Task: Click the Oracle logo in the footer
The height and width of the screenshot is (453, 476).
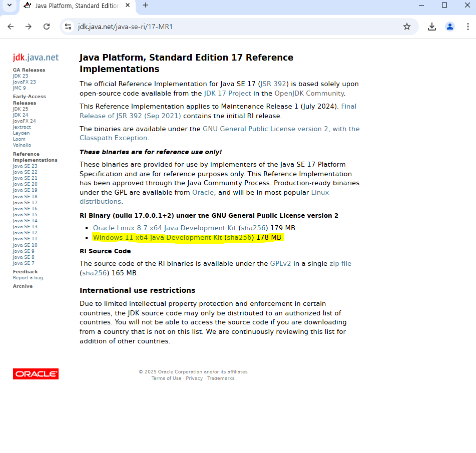Action: point(36,374)
